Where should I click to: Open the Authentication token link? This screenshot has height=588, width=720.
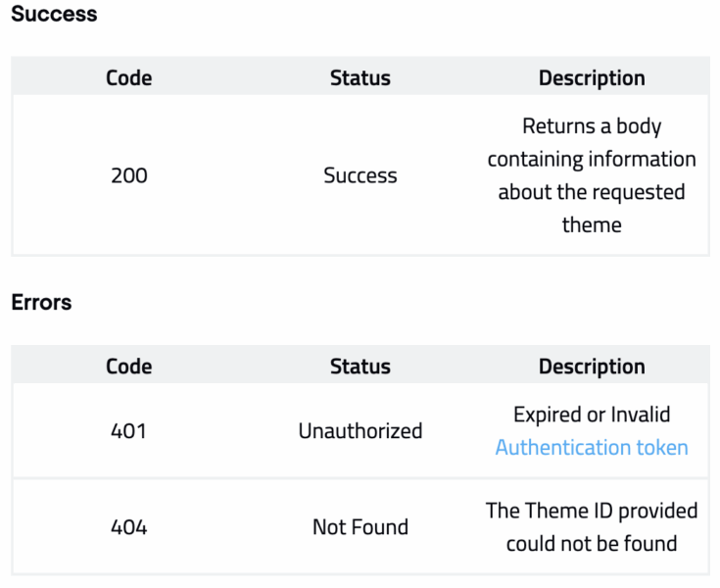click(592, 448)
